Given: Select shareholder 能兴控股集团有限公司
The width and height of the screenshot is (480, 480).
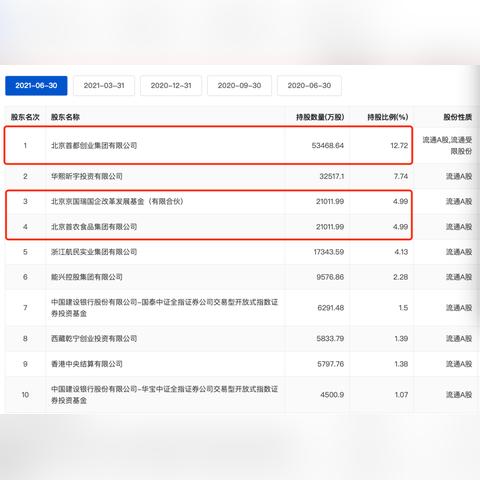Looking at the screenshot, I should tap(87, 277).
